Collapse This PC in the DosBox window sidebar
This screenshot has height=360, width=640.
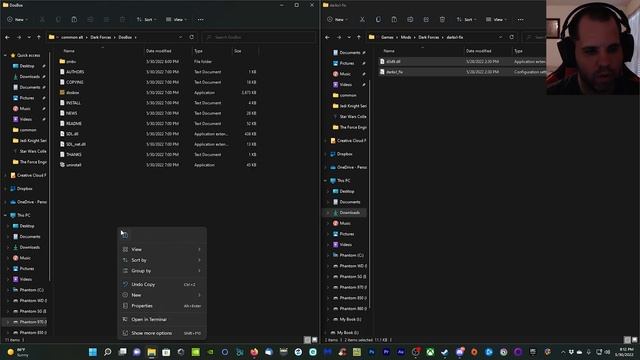pyautogui.click(x=6, y=215)
